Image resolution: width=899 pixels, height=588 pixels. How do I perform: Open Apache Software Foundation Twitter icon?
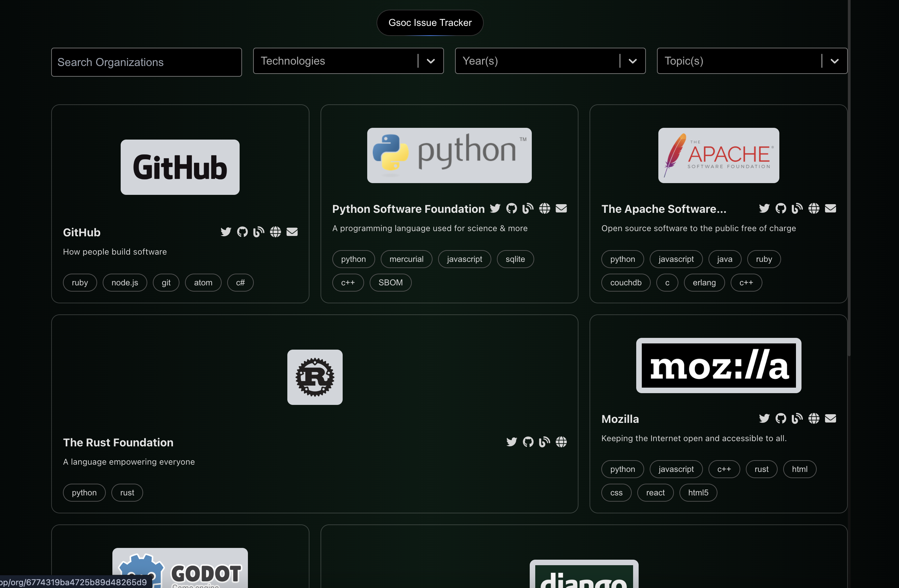coord(764,208)
